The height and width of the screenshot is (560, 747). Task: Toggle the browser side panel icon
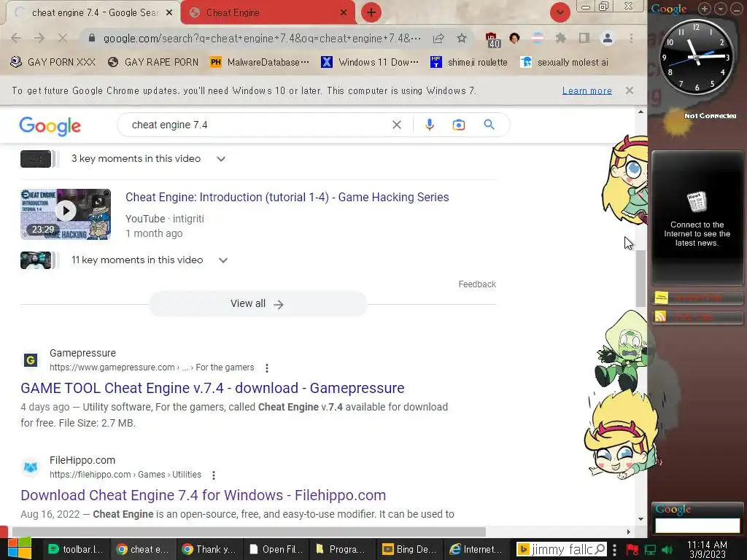click(x=584, y=38)
